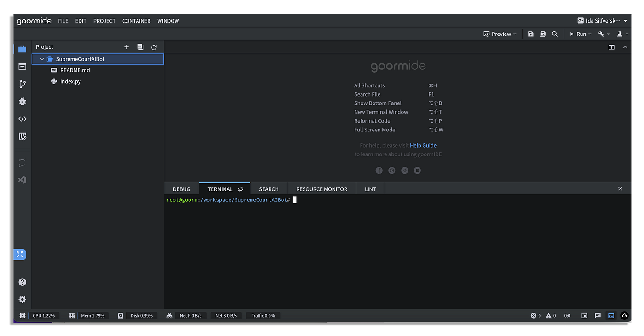Open the WINDOW menu
This screenshot has height=336, width=644.
click(x=168, y=21)
